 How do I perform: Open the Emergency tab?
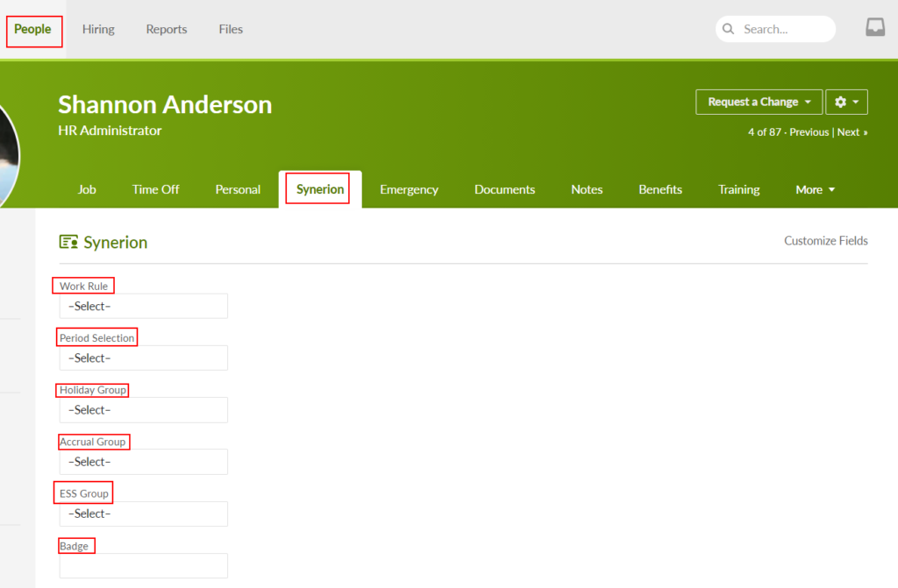point(409,189)
